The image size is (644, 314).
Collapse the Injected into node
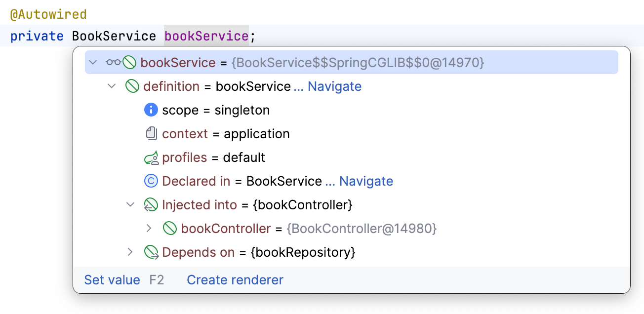130,205
